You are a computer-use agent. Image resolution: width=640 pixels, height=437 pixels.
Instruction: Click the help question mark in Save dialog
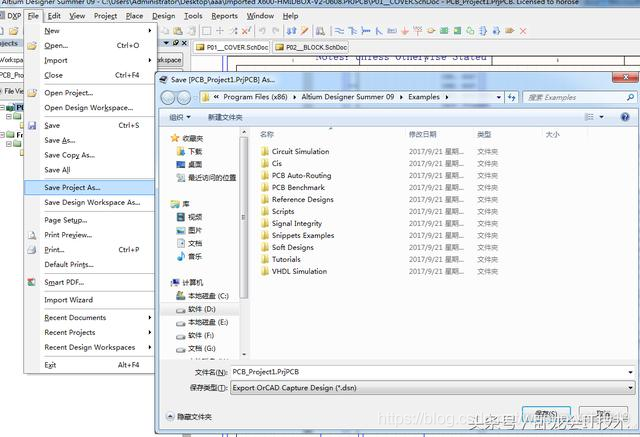[x=625, y=117]
